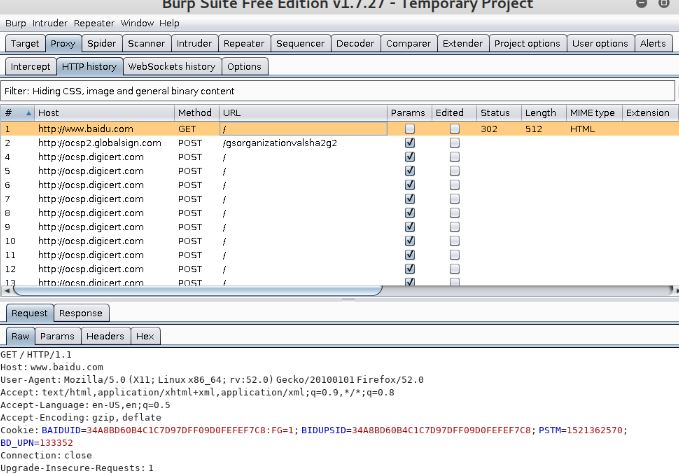Open the Repeater menu in menu bar
This screenshot has width=679, height=474.
(x=94, y=23)
